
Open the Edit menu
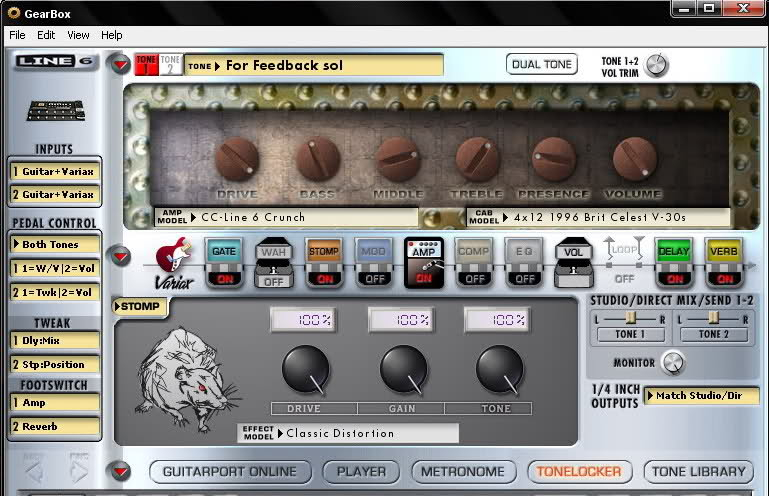46,35
